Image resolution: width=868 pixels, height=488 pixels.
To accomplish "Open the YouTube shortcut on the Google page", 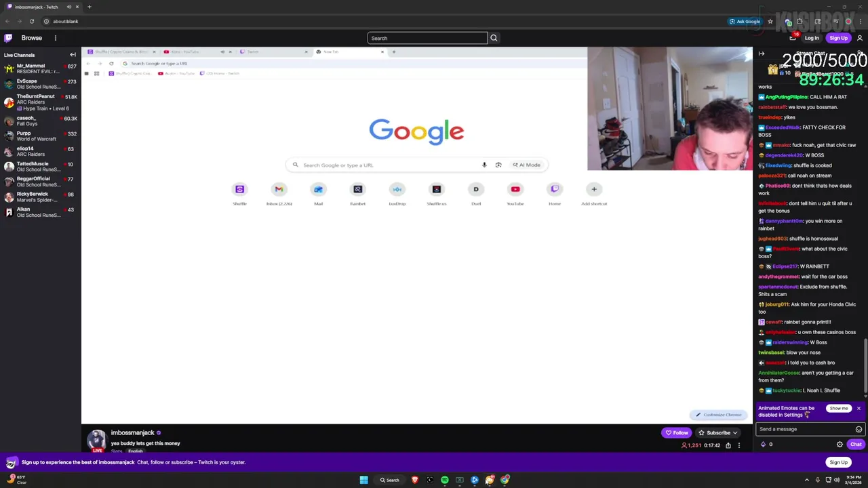I will click(x=515, y=193).
